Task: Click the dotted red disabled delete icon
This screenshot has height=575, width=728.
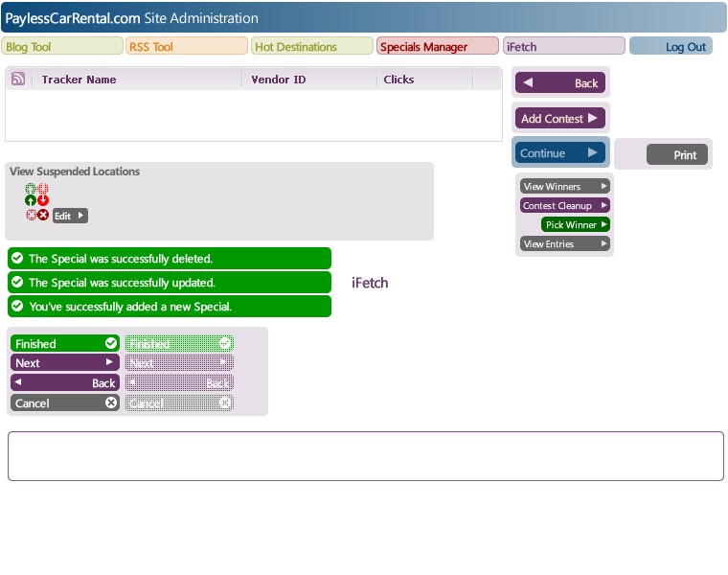Action: tap(31, 215)
